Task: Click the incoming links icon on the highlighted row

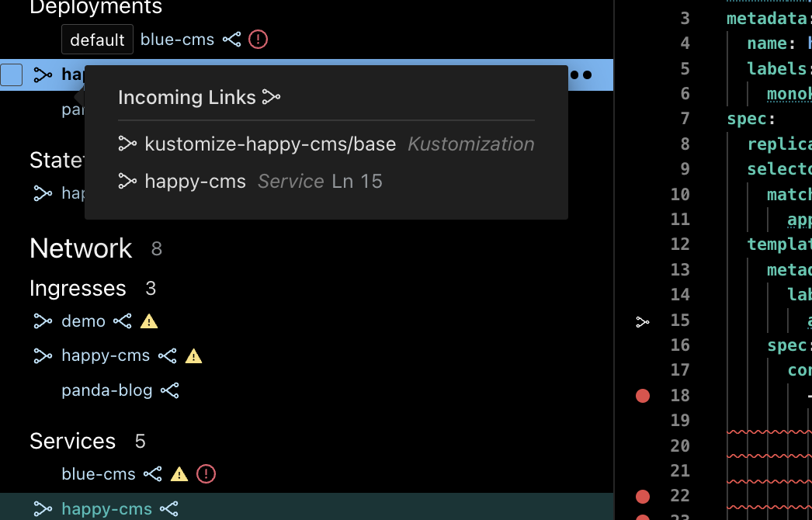Action: (x=43, y=75)
